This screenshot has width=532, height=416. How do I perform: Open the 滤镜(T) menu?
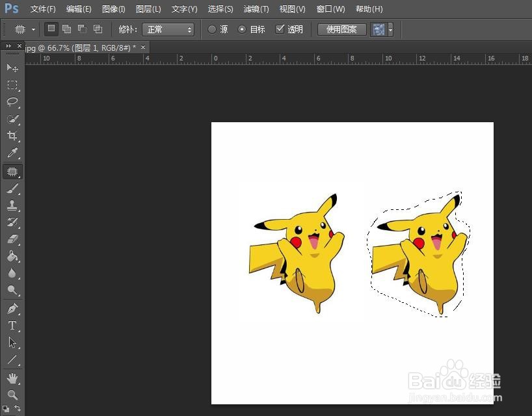click(256, 9)
